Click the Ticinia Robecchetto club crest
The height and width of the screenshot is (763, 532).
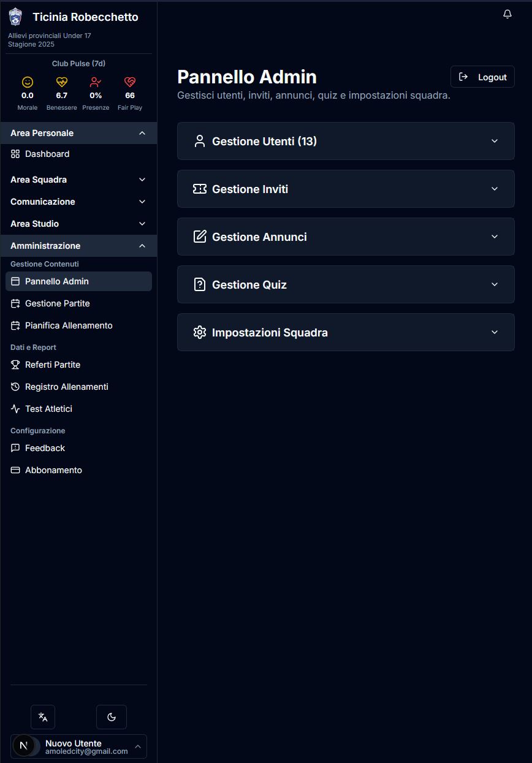click(x=15, y=17)
